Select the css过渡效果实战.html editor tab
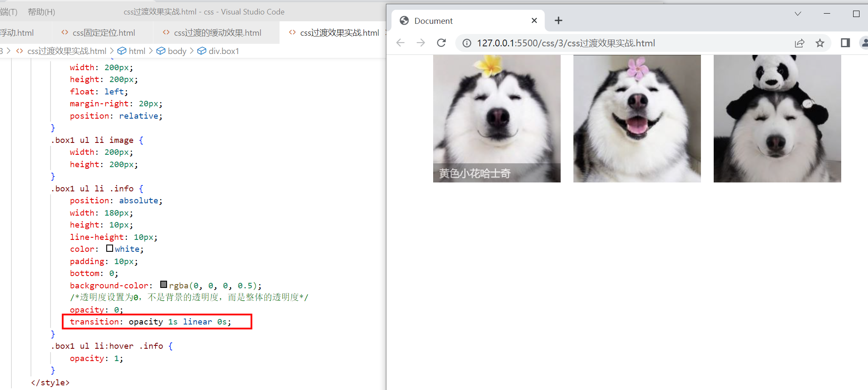The height and width of the screenshot is (390, 868). [x=334, y=33]
